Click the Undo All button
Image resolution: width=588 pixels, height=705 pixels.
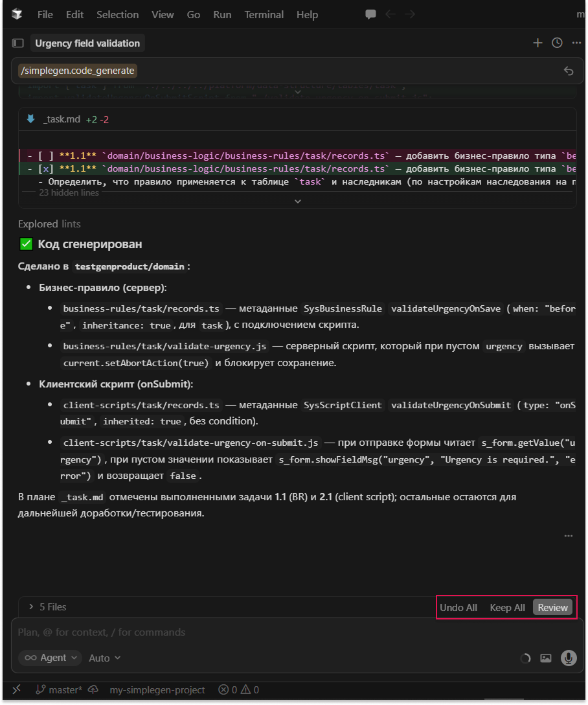pyautogui.click(x=458, y=607)
